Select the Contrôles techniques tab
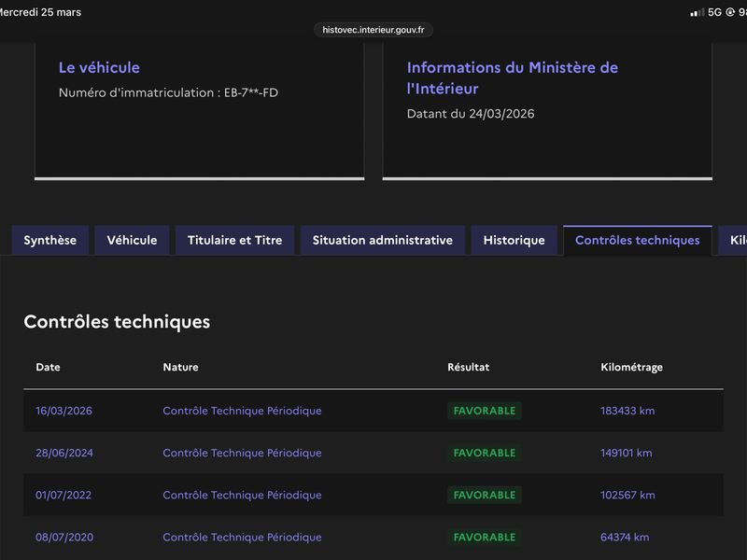Image resolution: width=747 pixels, height=560 pixels. tap(638, 241)
